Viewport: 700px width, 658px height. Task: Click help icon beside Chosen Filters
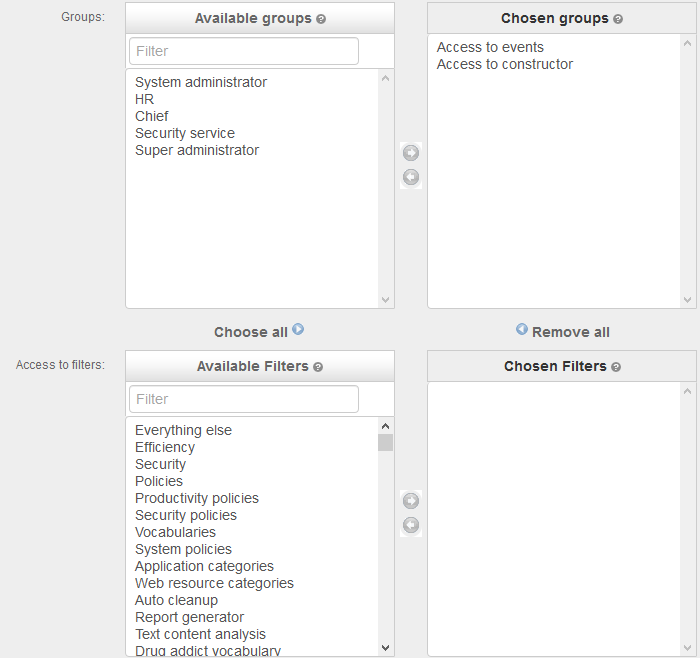click(x=616, y=367)
